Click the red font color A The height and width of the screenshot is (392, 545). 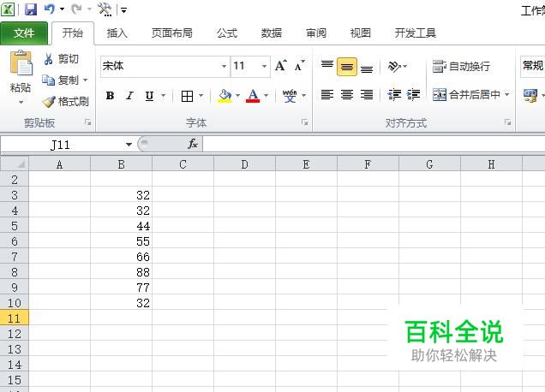click(x=253, y=96)
